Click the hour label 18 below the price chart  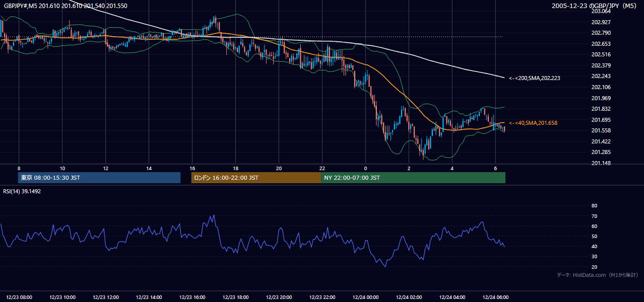pos(235,168)
